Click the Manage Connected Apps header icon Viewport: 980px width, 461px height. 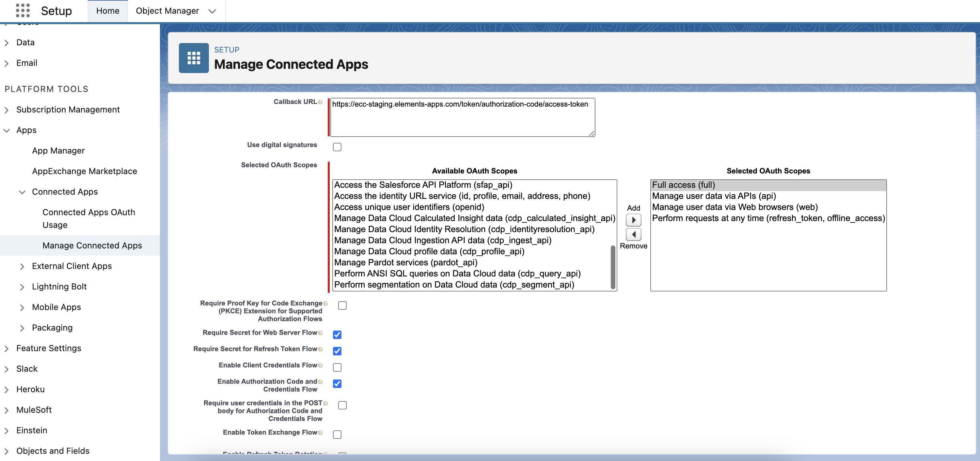pyautogui.click(x=194, y=58)
